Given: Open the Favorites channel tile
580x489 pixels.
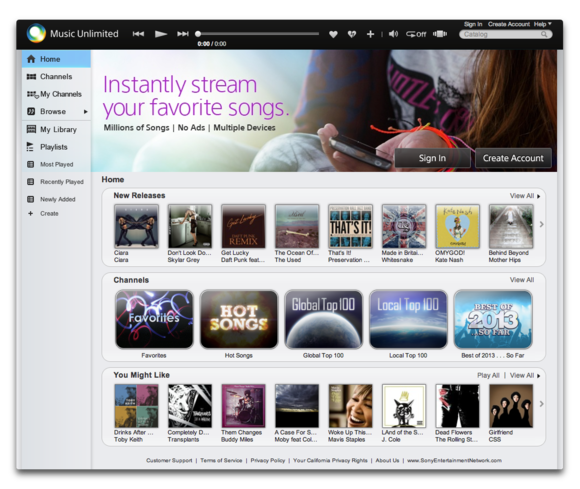Looking at the screenshot, I should coord(154,319).
